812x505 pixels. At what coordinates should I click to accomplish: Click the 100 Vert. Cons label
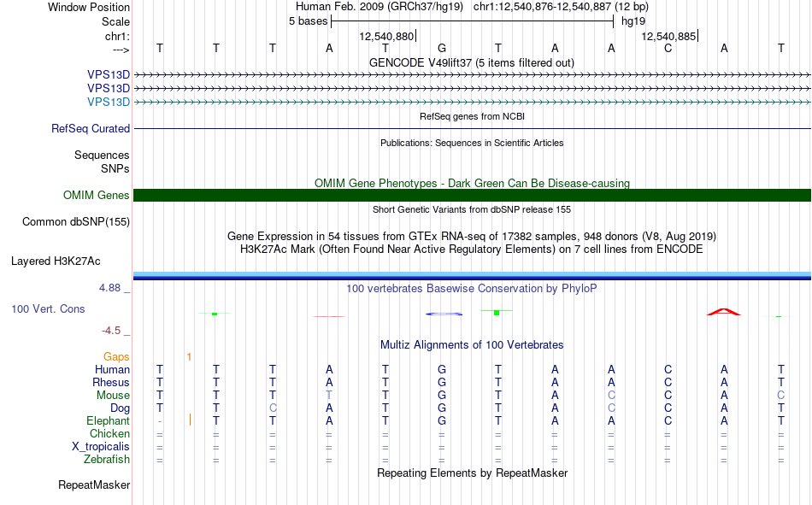pos(48,308)
